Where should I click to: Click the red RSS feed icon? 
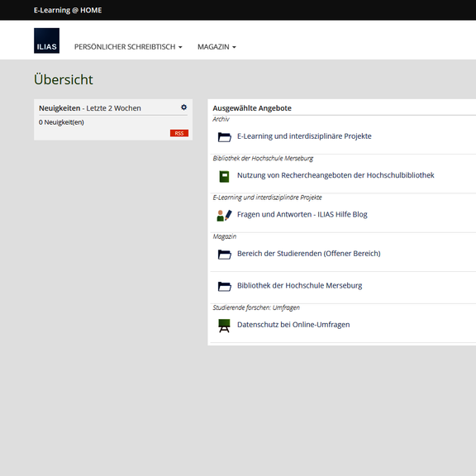pyautogui.click(x=179, y=133)
